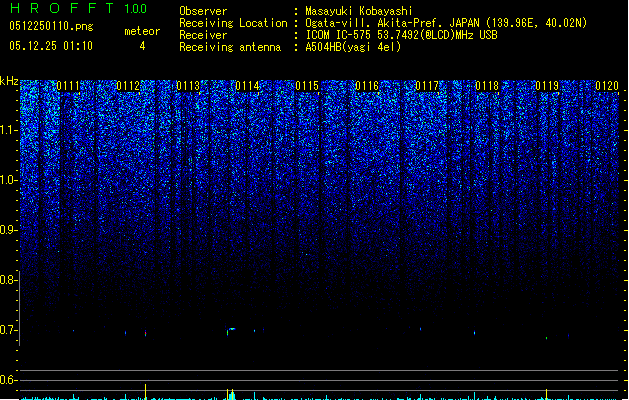Click the kHz axis unit label
629x400 pixels.
point(9,81)
